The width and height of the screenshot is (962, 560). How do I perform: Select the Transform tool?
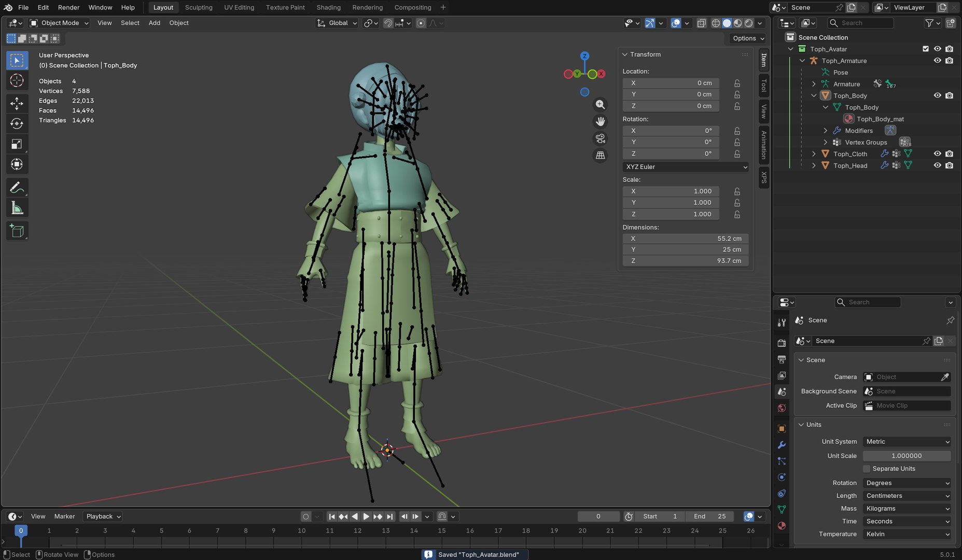(x=17, y=164)
